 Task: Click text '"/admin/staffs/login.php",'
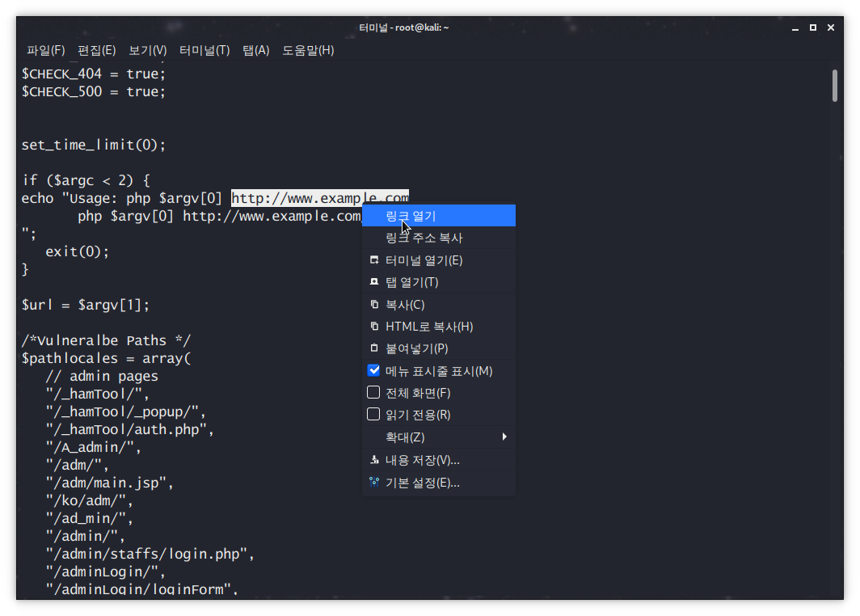tap(150, 554)
